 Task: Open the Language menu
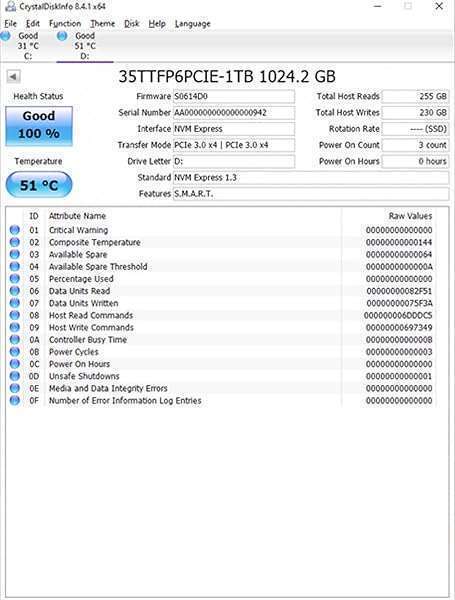192,24
